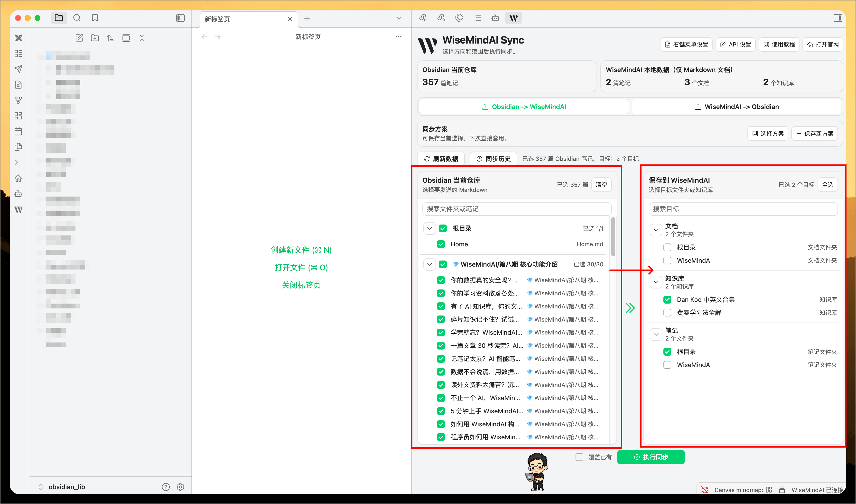
Task: Enable the 覆盖已有 overwrite checkbox
Action: 579,457
